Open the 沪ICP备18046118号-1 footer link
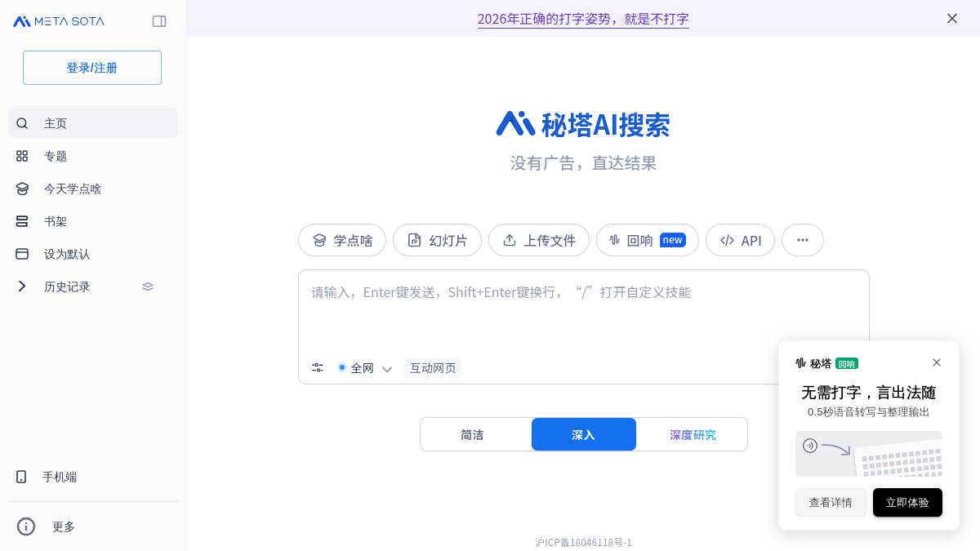Viewport: 980px width, 551px height. 584,542
